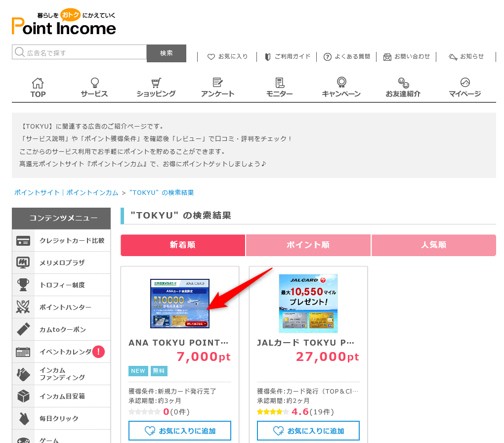Click the smiley faces icon above お友達紹介
The height and width of the screenshot is (443, 504).
[x=403, y=83]
